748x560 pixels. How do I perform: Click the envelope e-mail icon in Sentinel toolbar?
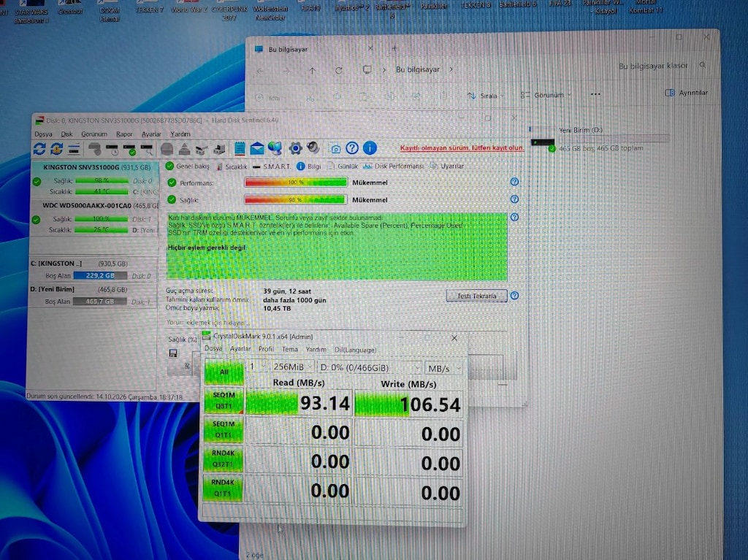pos(256,149)
